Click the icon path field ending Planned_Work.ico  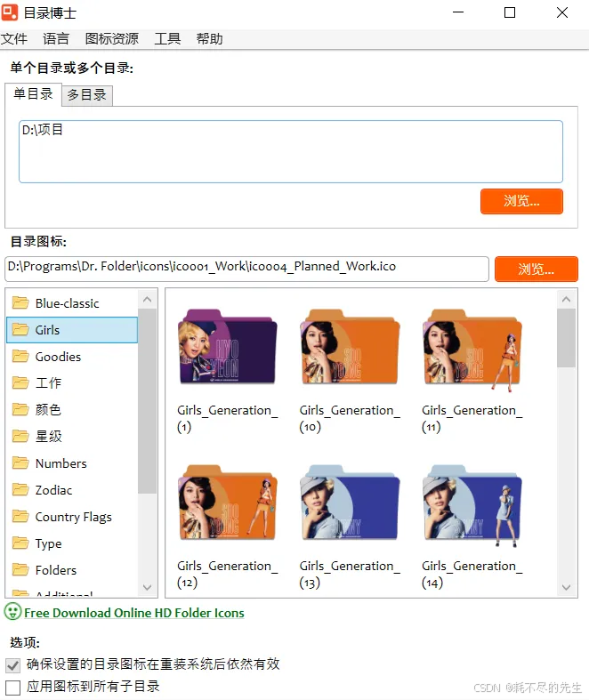pos(247,269)
